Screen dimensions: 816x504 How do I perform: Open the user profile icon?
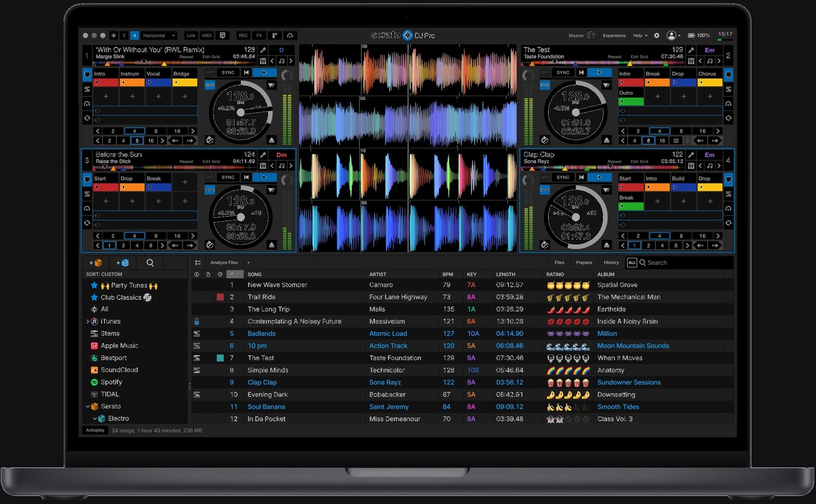[x=671, y=36]
